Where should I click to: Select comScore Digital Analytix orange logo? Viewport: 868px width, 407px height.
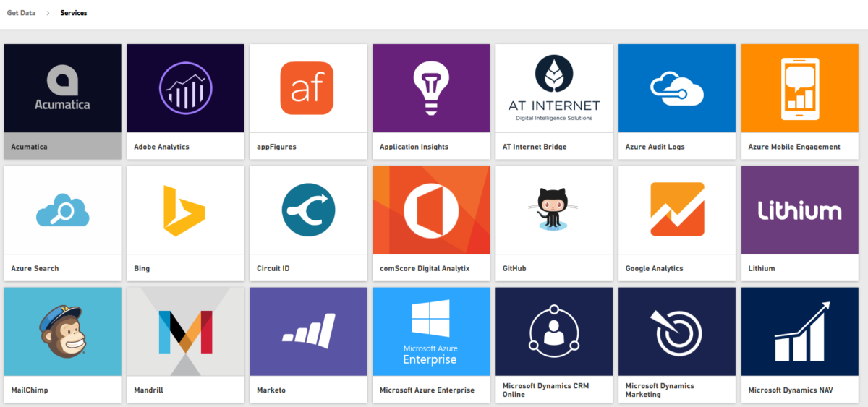click(432, 210)
